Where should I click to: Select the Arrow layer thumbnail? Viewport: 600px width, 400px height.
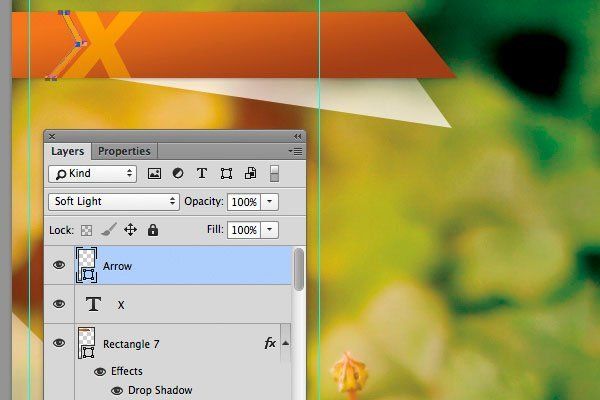86,265
